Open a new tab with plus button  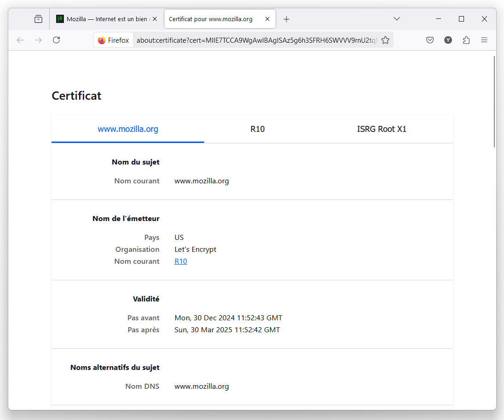point(286,19)
